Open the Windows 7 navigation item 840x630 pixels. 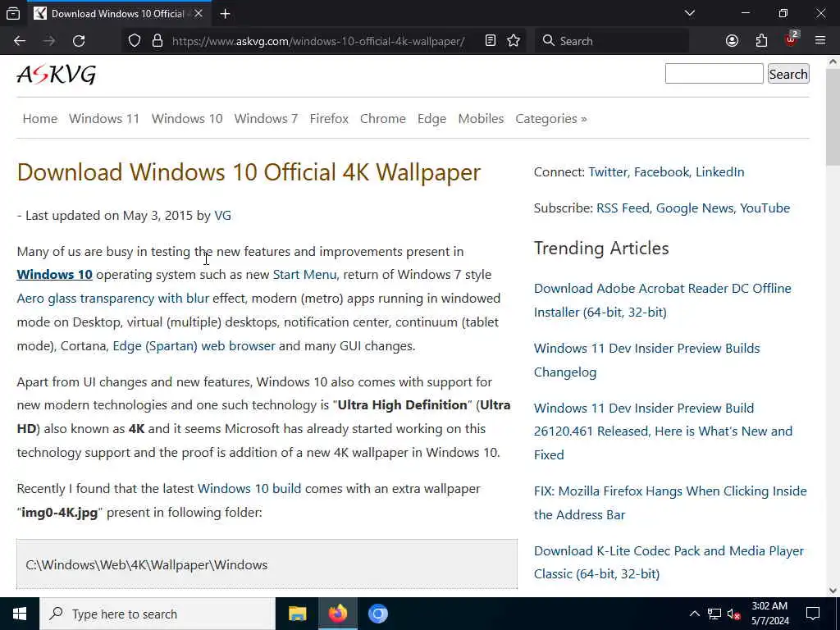pos(266,118)
